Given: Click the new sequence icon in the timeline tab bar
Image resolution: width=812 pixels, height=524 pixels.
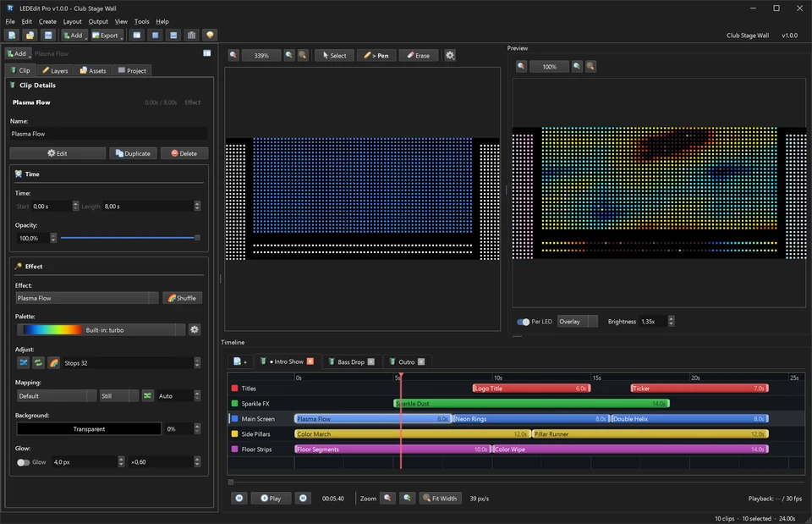Looking at the screenshot, I should point(239,361).
